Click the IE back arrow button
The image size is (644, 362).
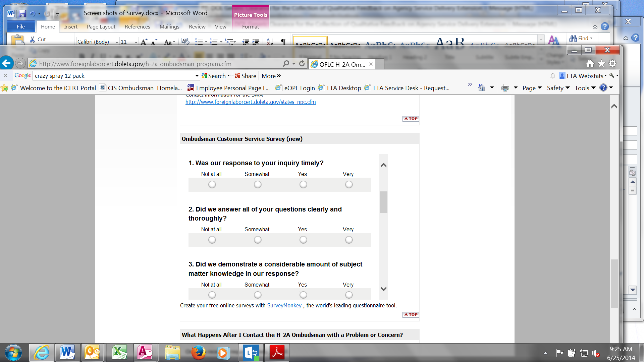[x=7, y=63]
